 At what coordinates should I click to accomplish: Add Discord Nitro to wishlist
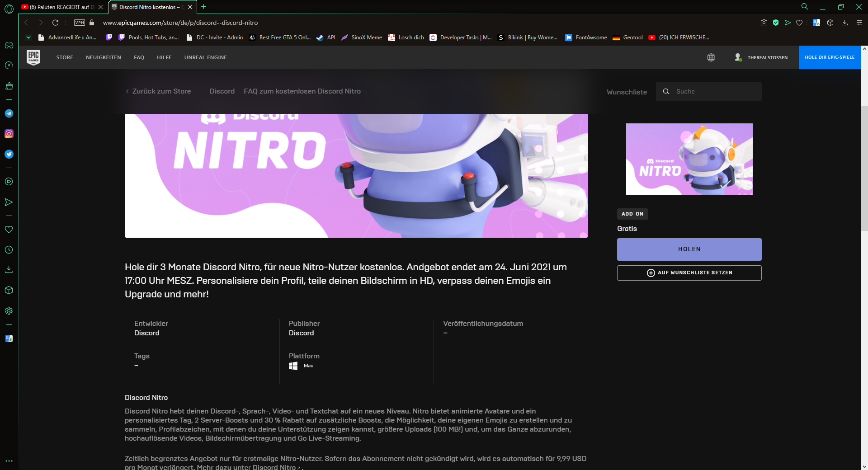(x=689, y=273)
